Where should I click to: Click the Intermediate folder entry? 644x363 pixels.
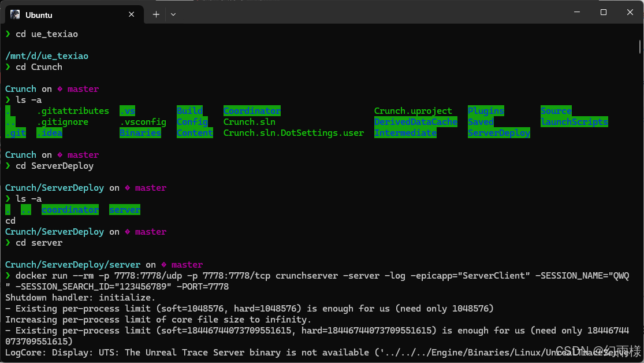click(x=405, y=133)
